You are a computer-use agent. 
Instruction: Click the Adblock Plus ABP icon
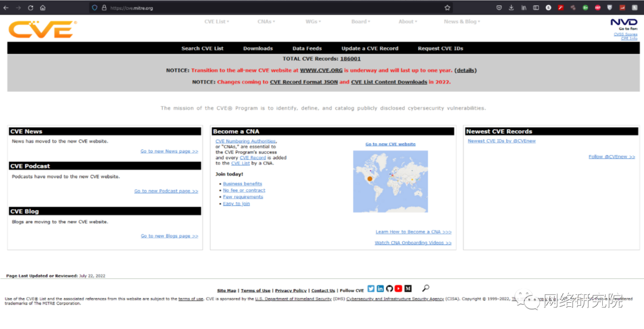(x=597, y=8)
